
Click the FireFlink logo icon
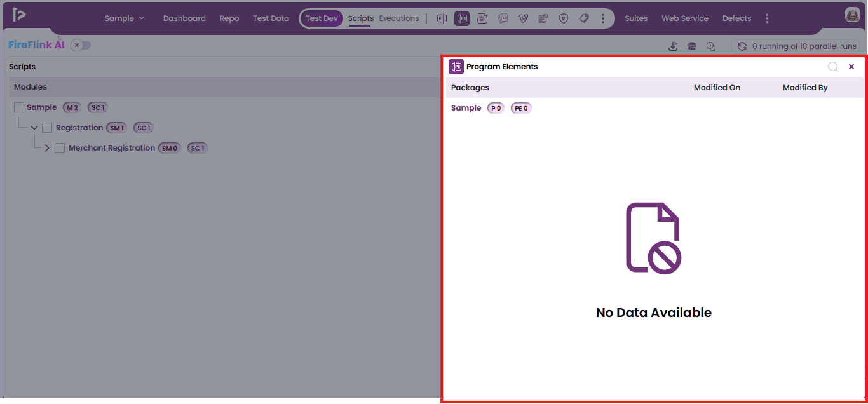[x=19, y=15]
